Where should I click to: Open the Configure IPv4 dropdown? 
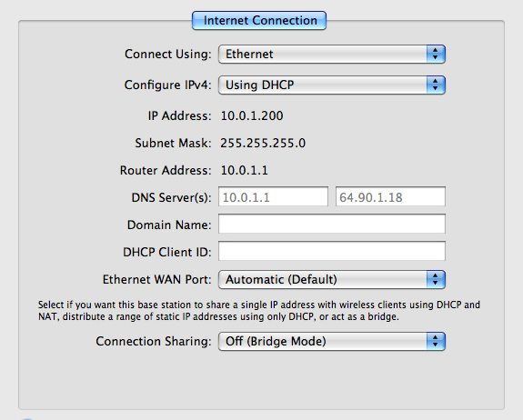click(x=332, y=85)
